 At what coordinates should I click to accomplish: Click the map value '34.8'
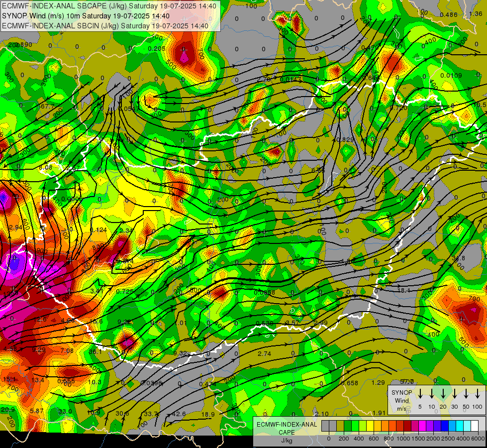click(x=459, y=258)
